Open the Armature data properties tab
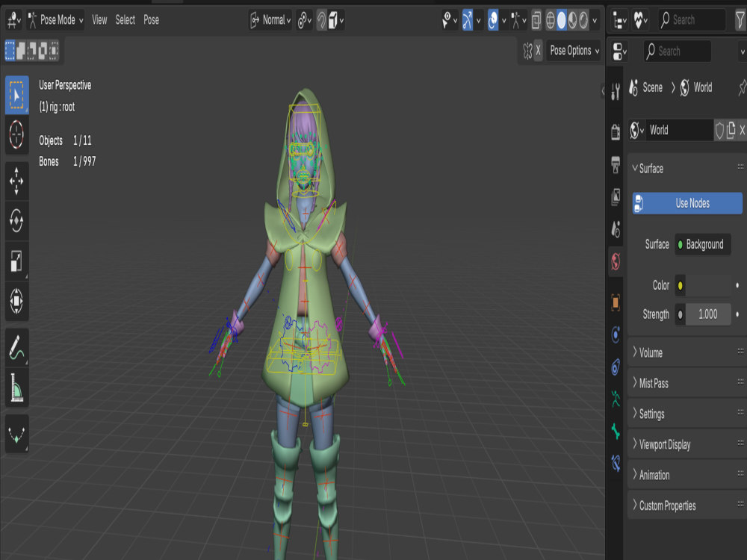This screenshot has width=747, height=560. [x=616, y=399]
